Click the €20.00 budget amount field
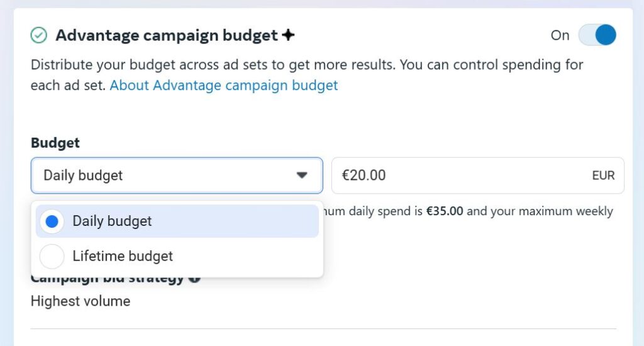The image size is (644, 346). [x=478, y=176]
